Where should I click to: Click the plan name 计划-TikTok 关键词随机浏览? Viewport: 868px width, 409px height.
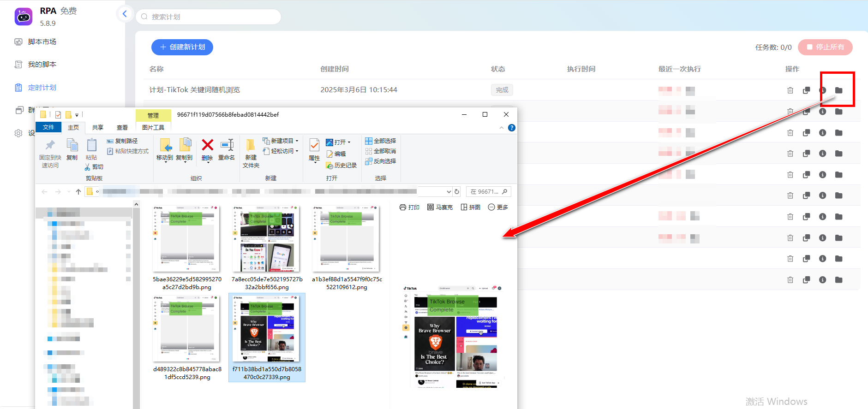[x=195, y=90]
